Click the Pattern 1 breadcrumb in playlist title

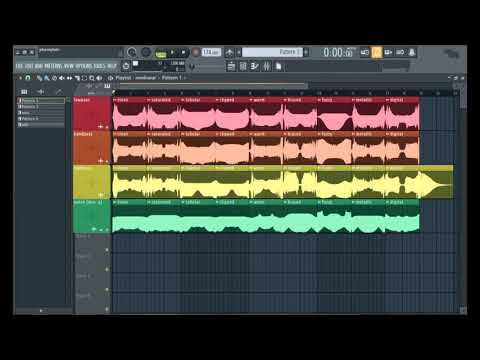(x=172, y=78)
